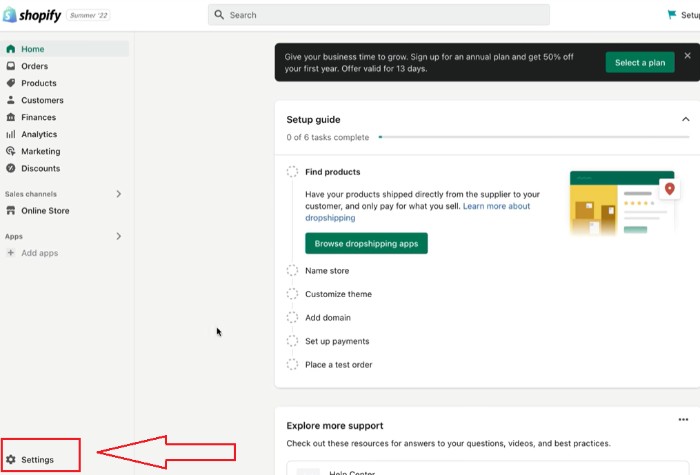
Task: Click the magnifier icon in the search bar
Action: click(x=219, y=15)
